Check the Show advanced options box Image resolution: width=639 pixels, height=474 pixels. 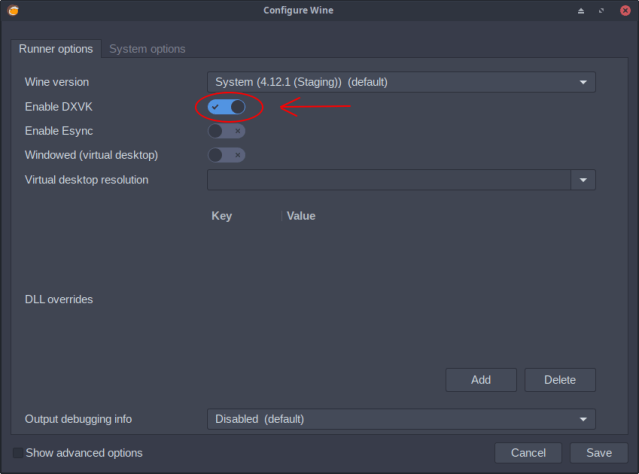pyautogui.click(x=18, y=453)
